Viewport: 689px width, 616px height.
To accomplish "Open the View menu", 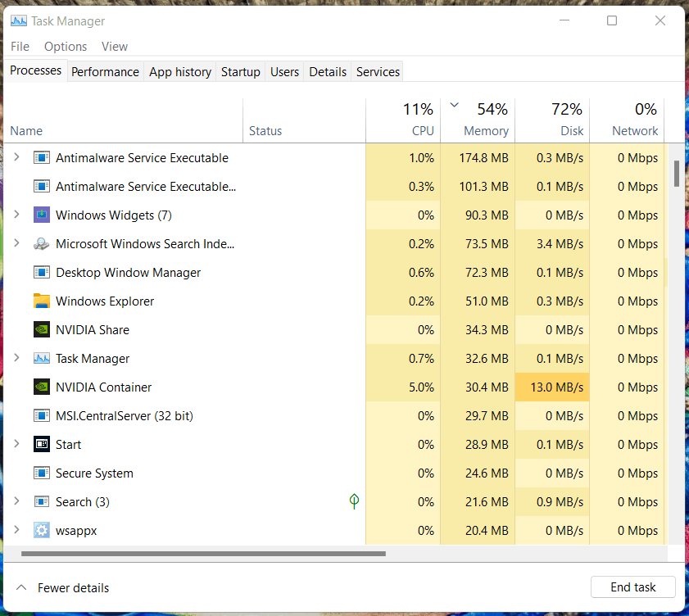I will [115, 47].
